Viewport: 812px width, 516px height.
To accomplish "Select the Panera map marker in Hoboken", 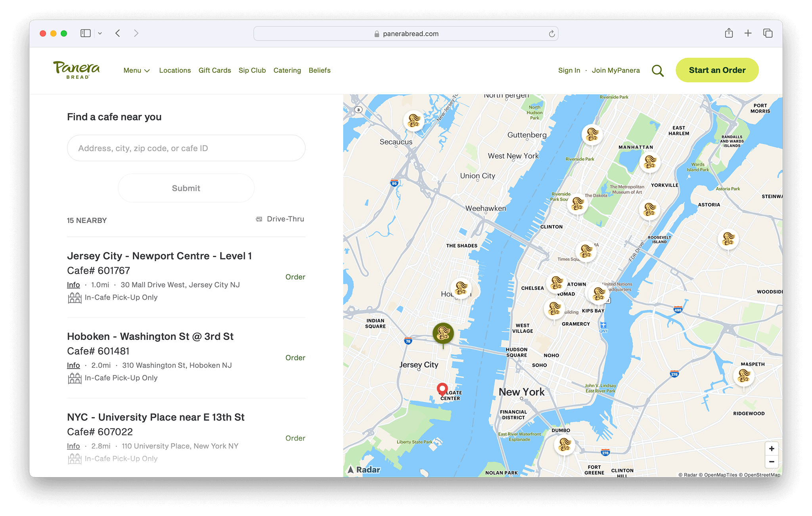I will [x=461, y=289].
